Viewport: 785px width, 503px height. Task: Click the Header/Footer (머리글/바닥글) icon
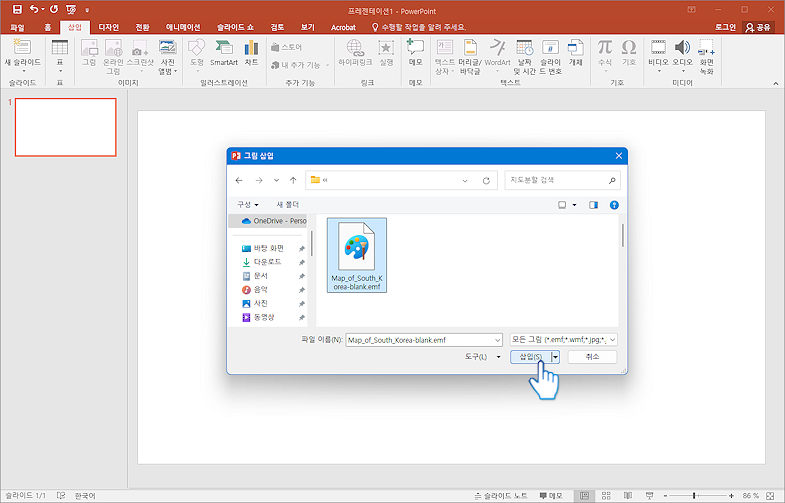(470, 48)
